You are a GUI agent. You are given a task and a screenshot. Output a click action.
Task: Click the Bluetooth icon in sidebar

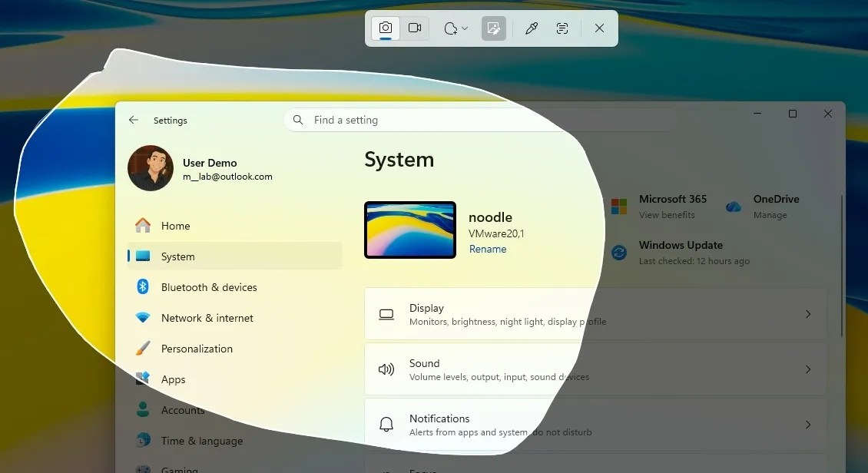point(143,286)
